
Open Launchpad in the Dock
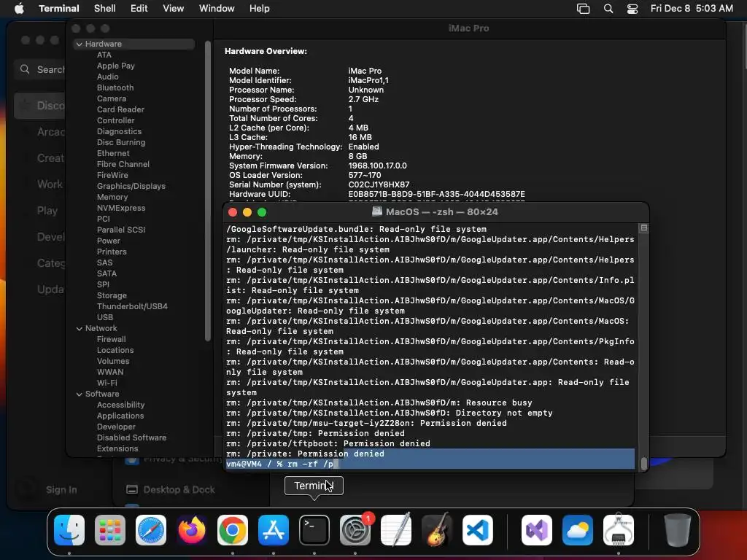[110, 530]
